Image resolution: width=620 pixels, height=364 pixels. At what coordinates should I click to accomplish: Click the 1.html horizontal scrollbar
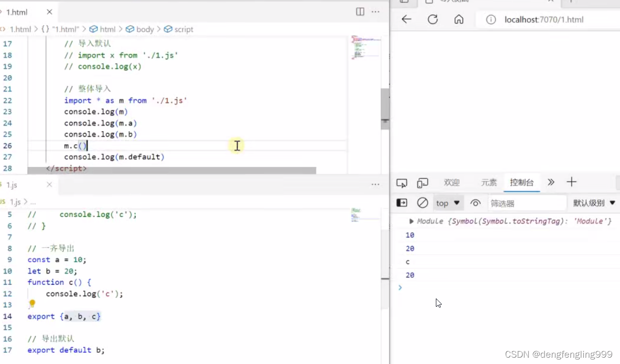click(x=171, y=170)
